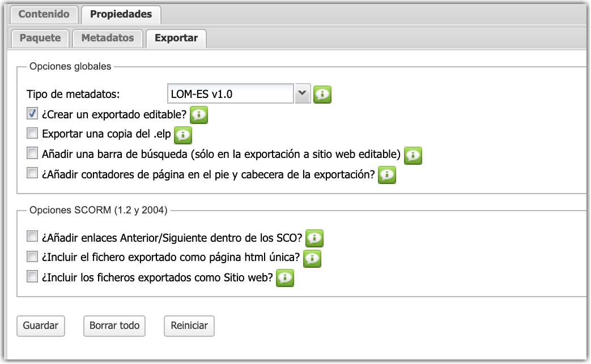Tick ¿Añadir enlaces Anterior/Siguiente checkbox
This screenshot has width=591, height=364.
[x=32, y=236]
